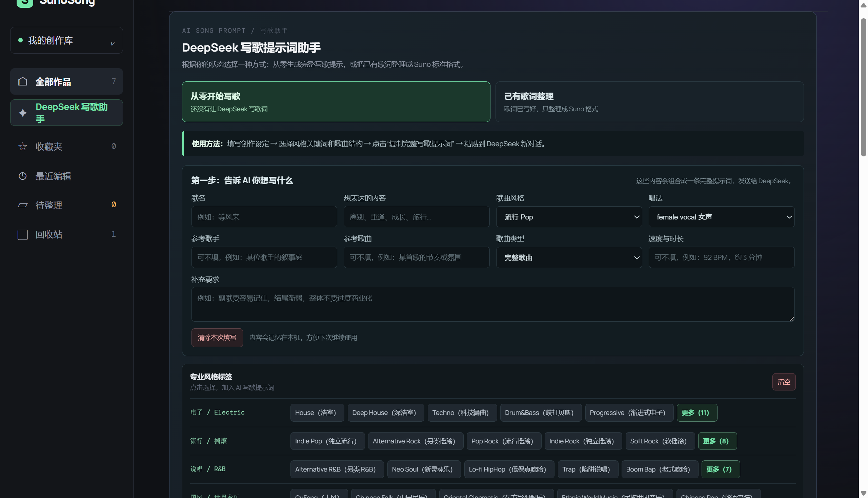Toggle the Deep House (深浩室) tag
The image size is (868, 498).
coord(386,413)
